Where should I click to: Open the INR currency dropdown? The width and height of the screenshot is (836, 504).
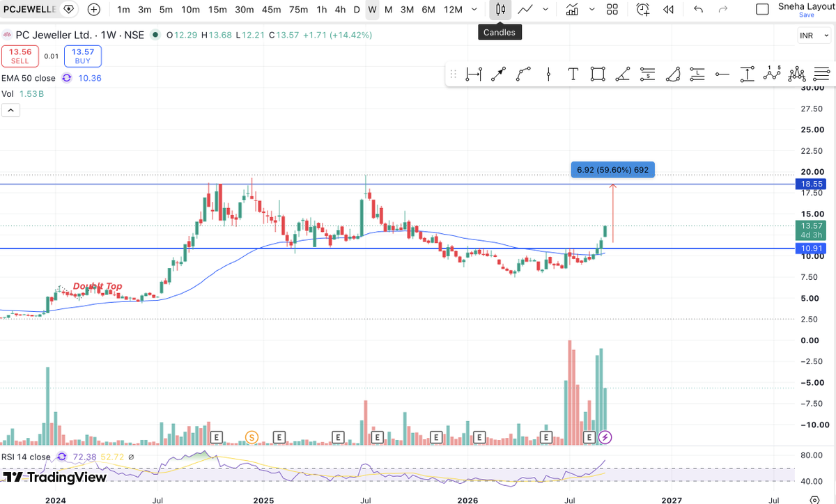[x=814, y=36]
